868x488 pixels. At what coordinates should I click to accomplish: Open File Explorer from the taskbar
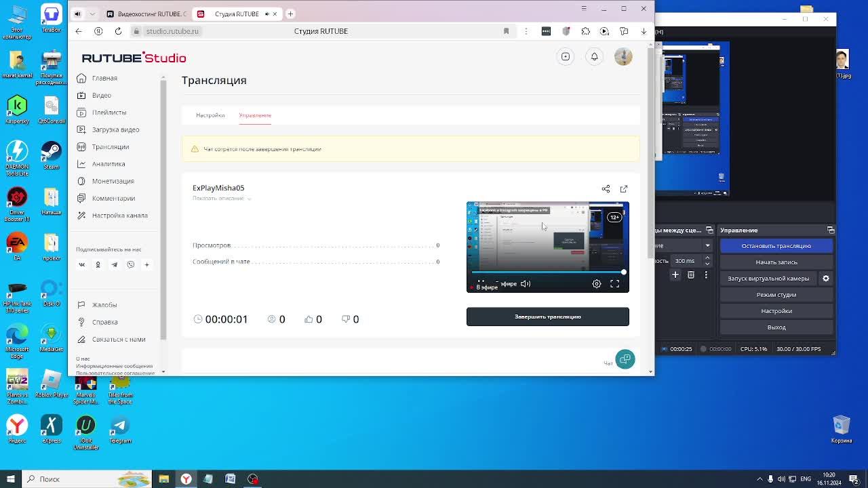(163, 479)
